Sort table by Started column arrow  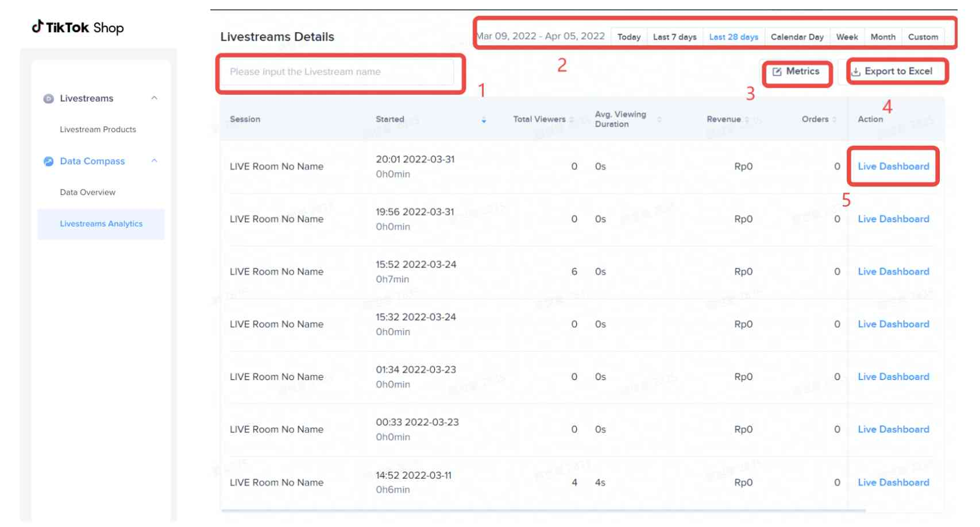(484, 119)
